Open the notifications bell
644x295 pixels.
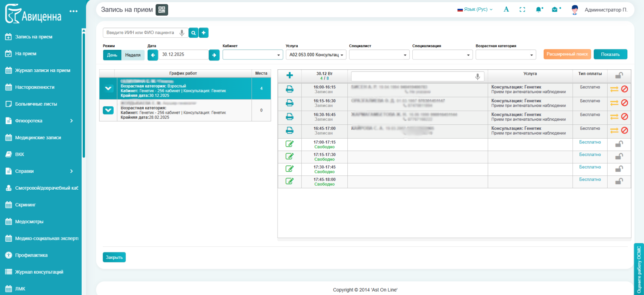coord(539,10)
